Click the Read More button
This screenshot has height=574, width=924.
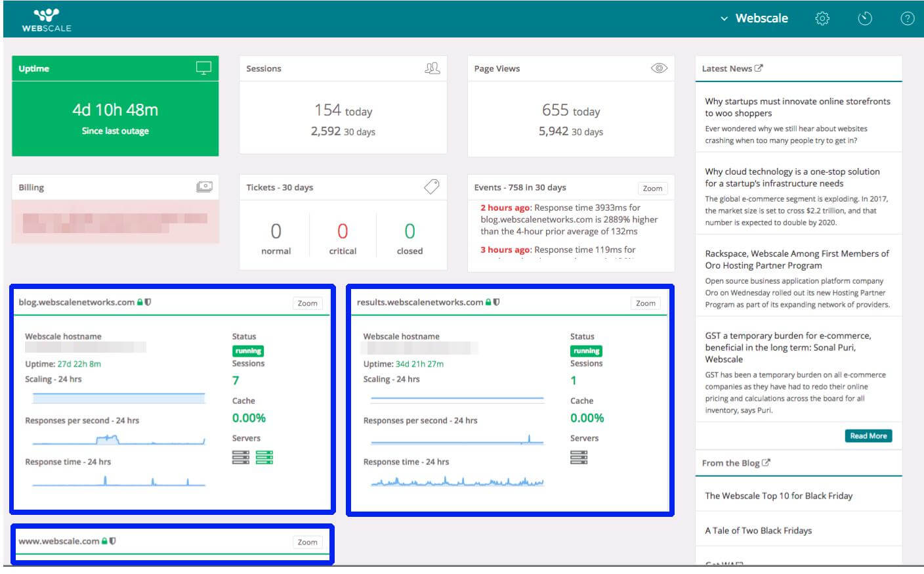click(x=868, y=436)
